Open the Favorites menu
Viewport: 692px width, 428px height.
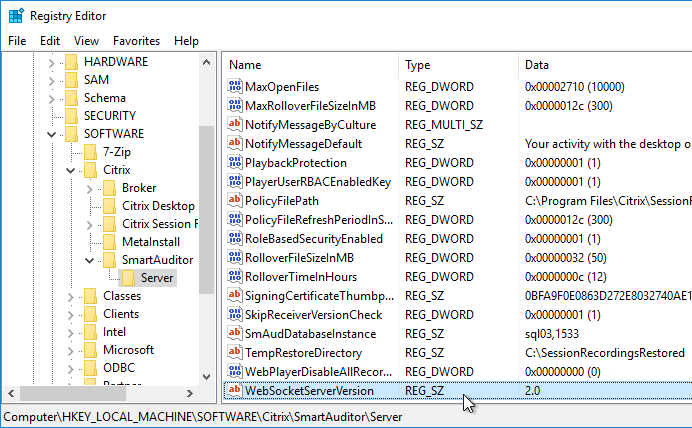click(136, 41)
